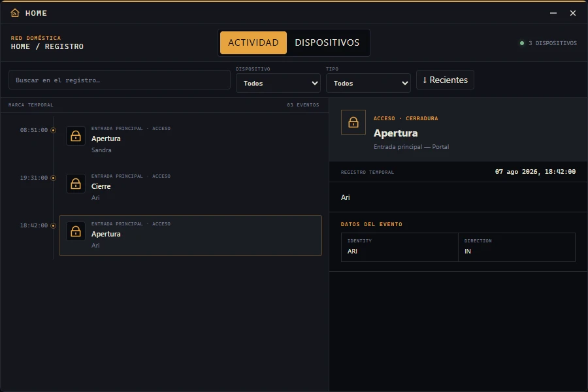Image resolution: width=588 pixels, height=392 pixels.
Task: Click the green device status dot
Action: pyautogui.click(x=521, y=43)
